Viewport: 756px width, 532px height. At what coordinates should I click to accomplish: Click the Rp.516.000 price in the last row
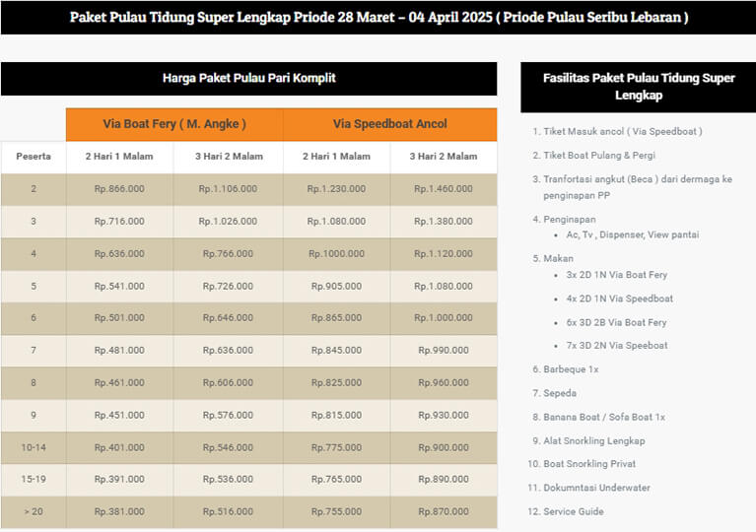(228, 512)
